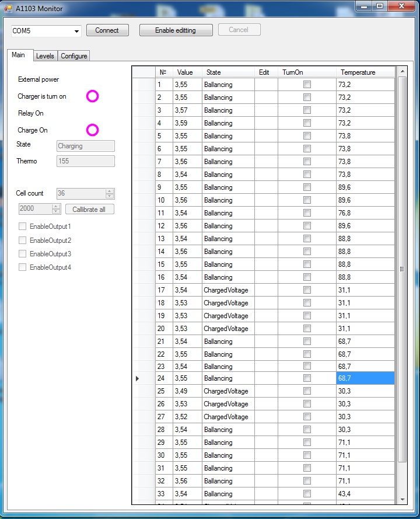Image resolution: width=420 pixels, height=519 pixels.
Task: Click the table scrollbar up arrow
Action: click(402, 72)
